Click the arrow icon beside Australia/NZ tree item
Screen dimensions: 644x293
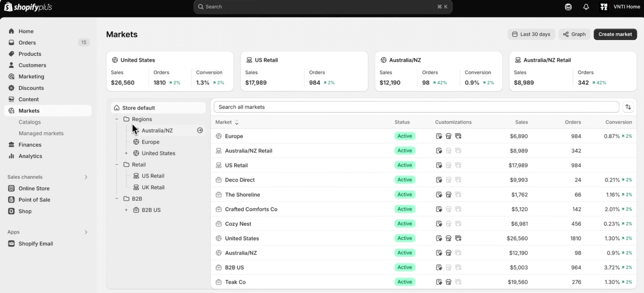[x=200, y=130]
